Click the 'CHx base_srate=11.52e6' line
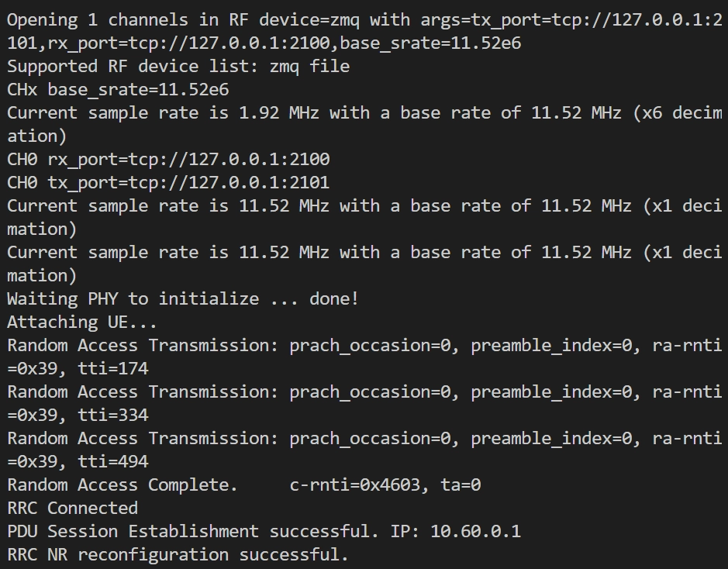The image size is (728, 569). pos(118,90)
